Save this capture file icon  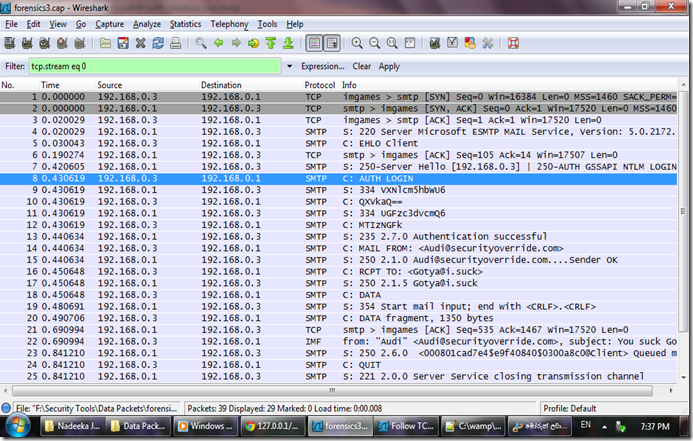[123, 43]
